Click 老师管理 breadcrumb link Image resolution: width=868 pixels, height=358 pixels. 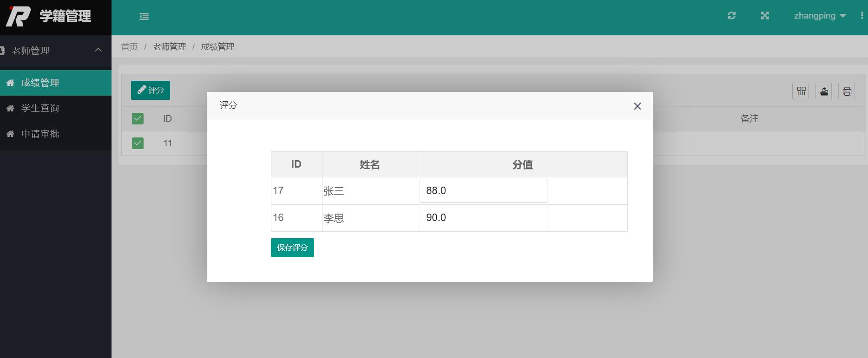coord(170,47)
